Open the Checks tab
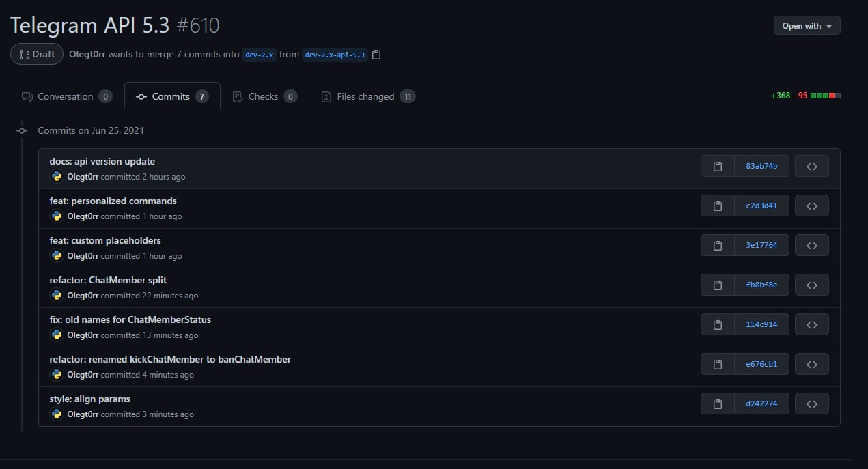The width and height of the screenshot is (868, 469). 264,96
